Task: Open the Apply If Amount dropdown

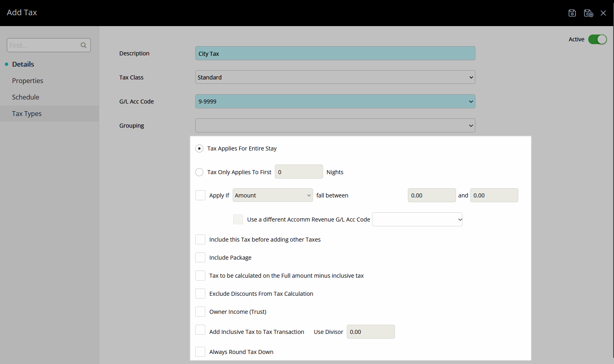Action: point(272,195)
